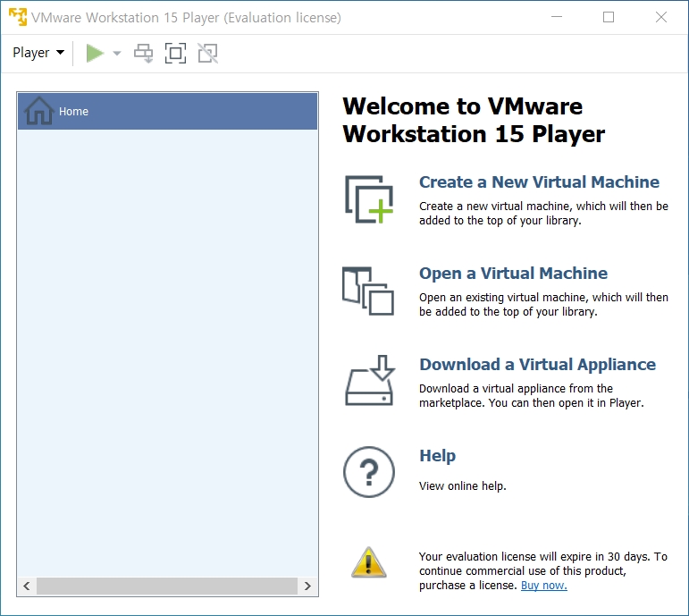Click the house icon beside Home

[39, 111]
